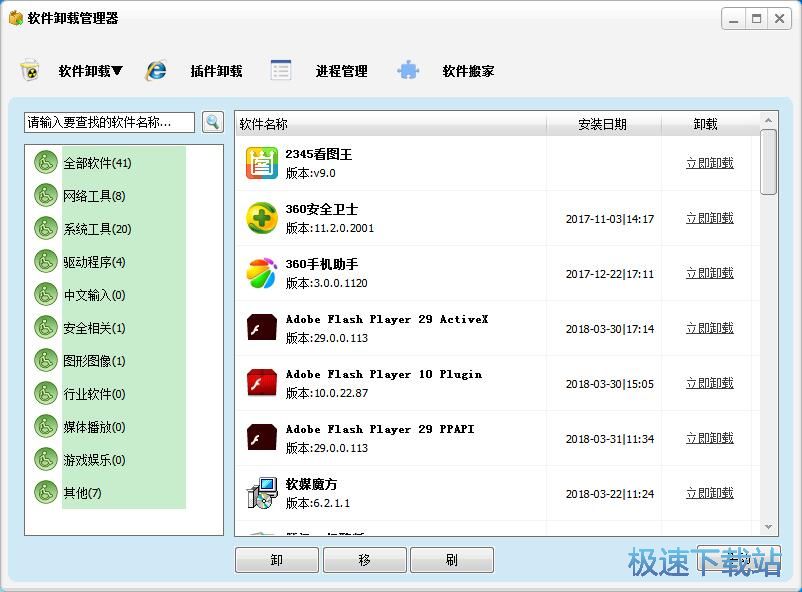Screen dimensions: 802x592
Task: Select version text 版本:11.2.0.2001
Action: click(330, 228)
